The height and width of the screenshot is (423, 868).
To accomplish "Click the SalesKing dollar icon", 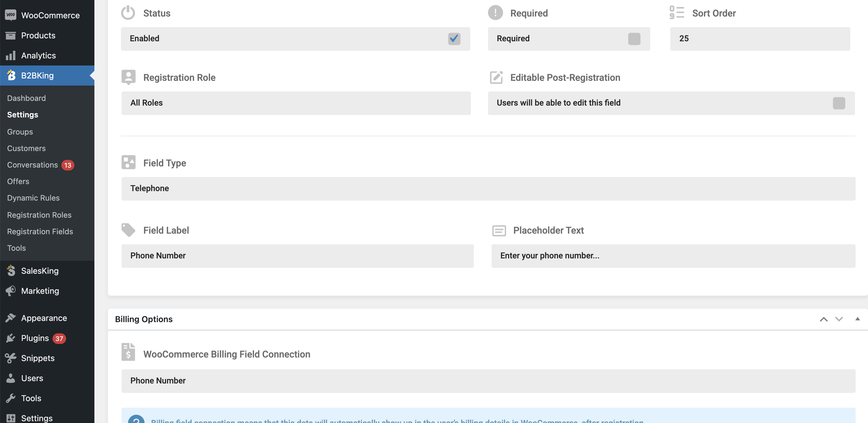I will [11, 270].
